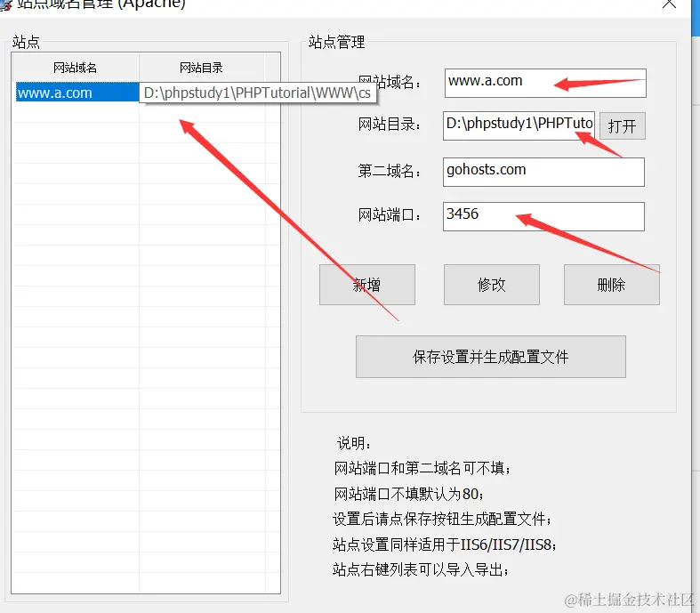Screen dimensions: 700x613
Task: Click the D:\phpstudy1\PHPTutorial\WWW\cs directory cell
Action: point(258,93)
